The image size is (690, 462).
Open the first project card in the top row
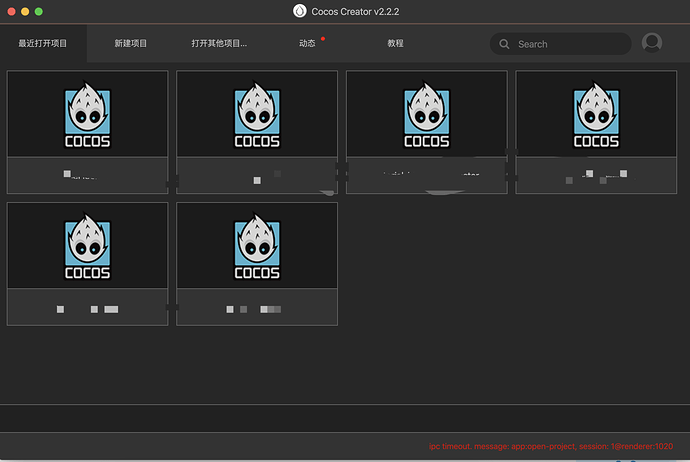coord(88,132)
